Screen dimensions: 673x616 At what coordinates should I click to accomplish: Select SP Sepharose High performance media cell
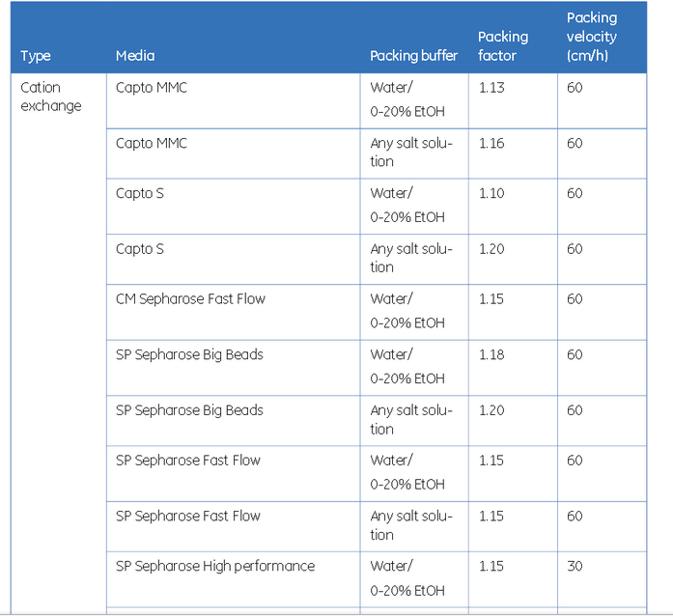(x=214, y=566)
